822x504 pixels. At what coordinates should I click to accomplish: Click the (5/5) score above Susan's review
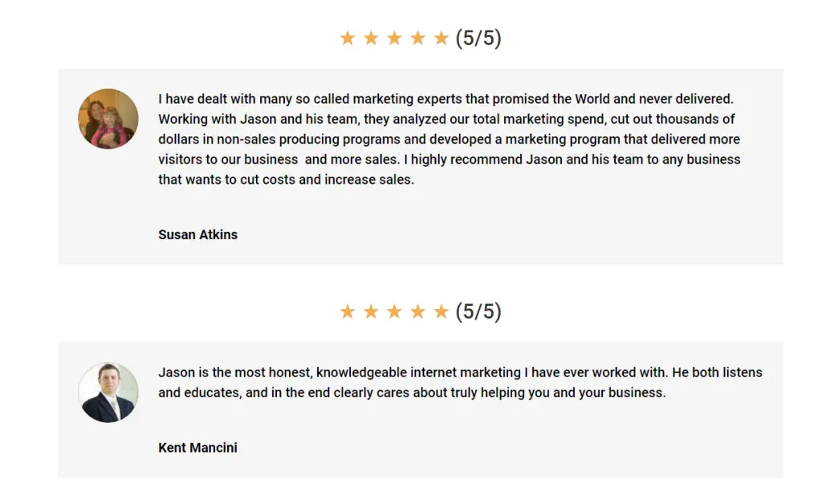click(478, 39)
